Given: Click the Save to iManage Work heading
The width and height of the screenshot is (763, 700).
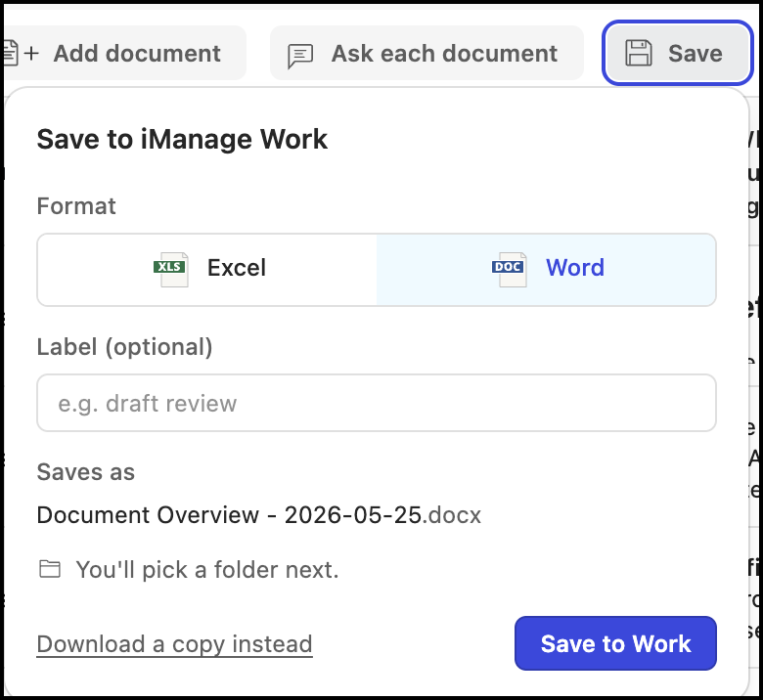Looking at the screenshot, I should click(x=182, y=139).
